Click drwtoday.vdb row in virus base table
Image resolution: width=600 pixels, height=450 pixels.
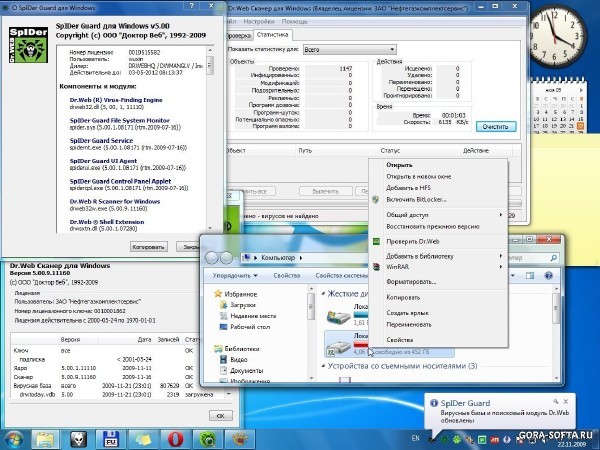(x=119, y=395)
